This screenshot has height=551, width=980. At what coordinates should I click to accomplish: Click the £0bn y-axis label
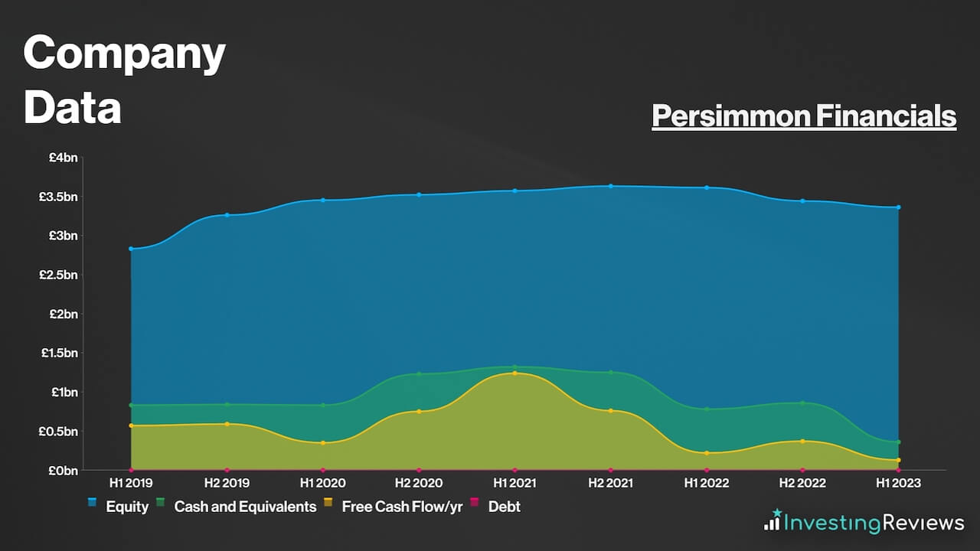pyautogui.click(x=64, y=470)
